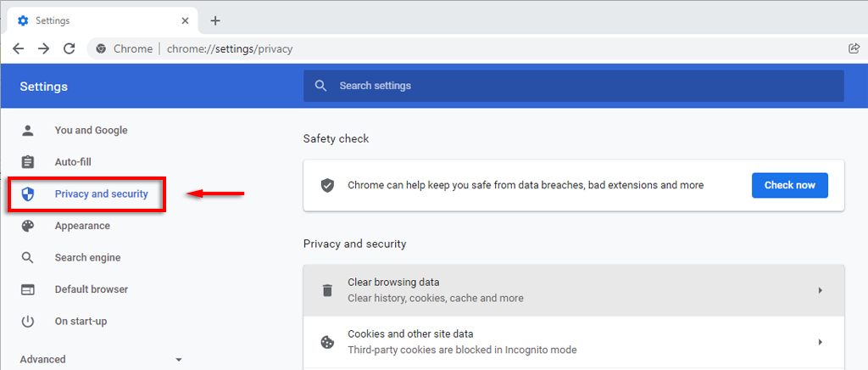Open Search engine settings
The height and width of the screenshot is (370, 868).
87,258
